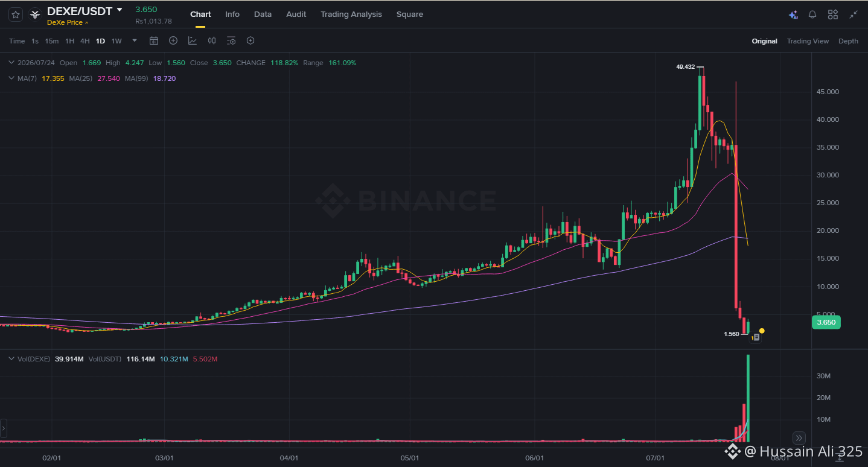This screenshot has height=467, width=868.
Task: Choose the 4H timeframe
Action: [x=85, y=41]
